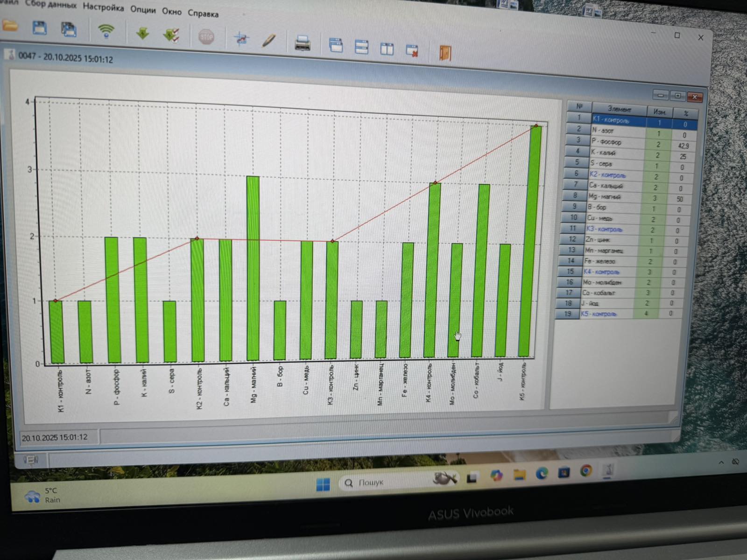
Task: Select the pencil edit icon
Action: click(268, 41)
